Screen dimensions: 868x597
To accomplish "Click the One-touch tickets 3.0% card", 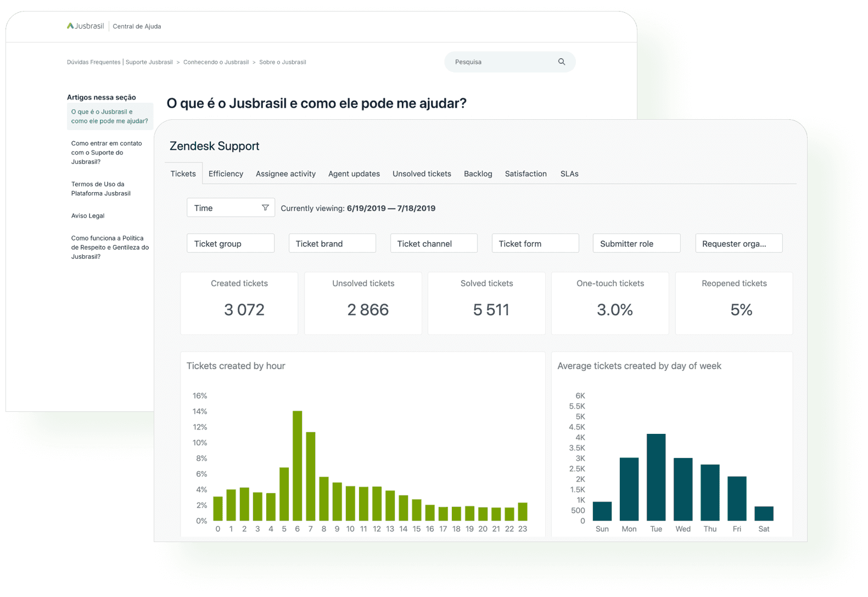I will (611, 303).
